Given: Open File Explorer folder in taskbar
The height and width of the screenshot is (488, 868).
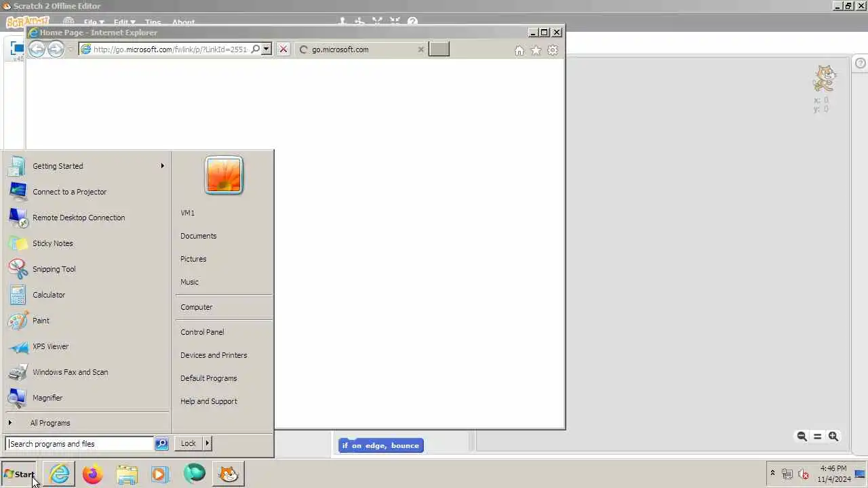Looking at the screenshot, I should 127,474.
